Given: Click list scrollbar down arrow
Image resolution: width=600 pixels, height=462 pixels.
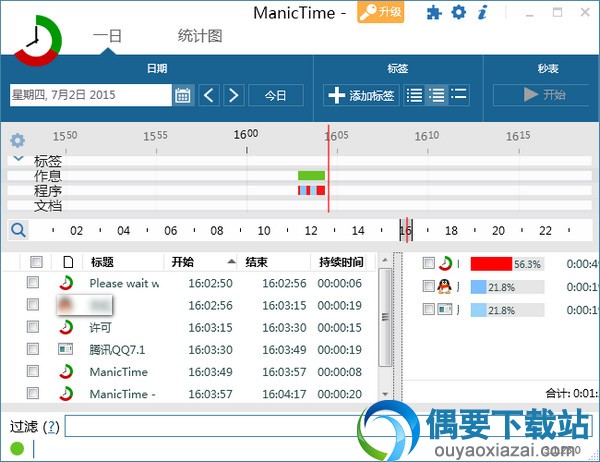Looking at the screenshot, I should tap(385, 394).
